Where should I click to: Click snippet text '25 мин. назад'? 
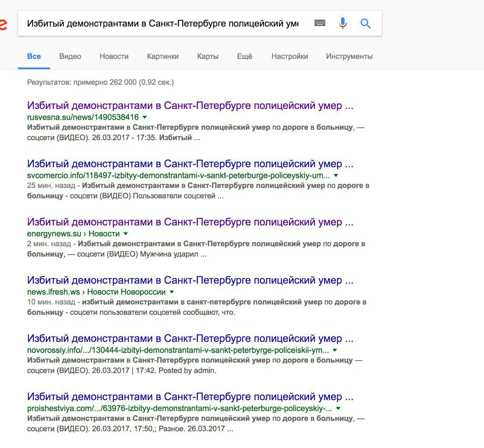(x=51, y=185)
